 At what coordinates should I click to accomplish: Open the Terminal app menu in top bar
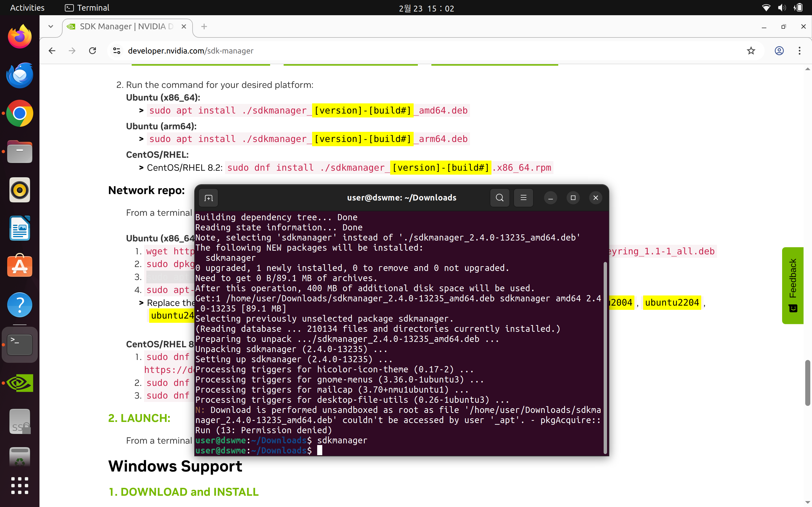point(87,8)
